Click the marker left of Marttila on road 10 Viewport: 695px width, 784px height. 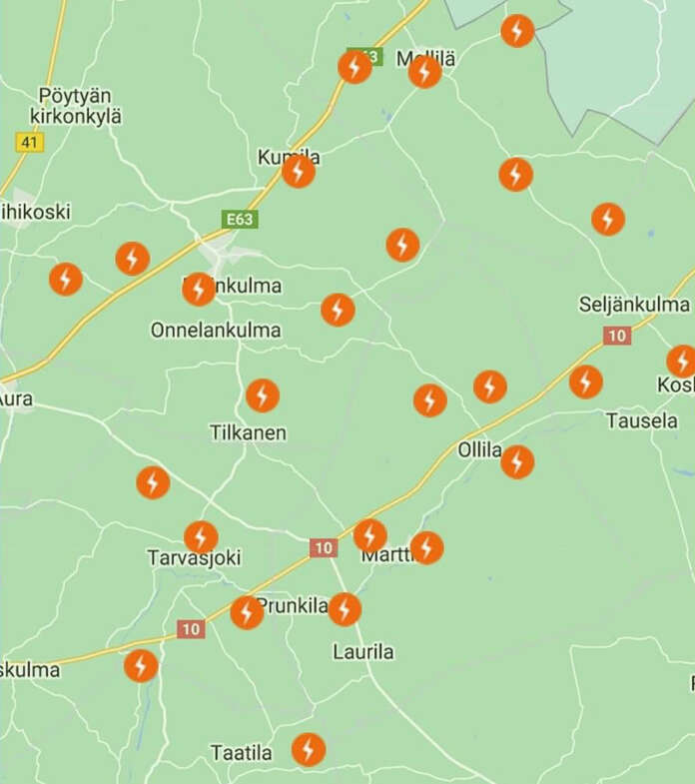point(370,535)
